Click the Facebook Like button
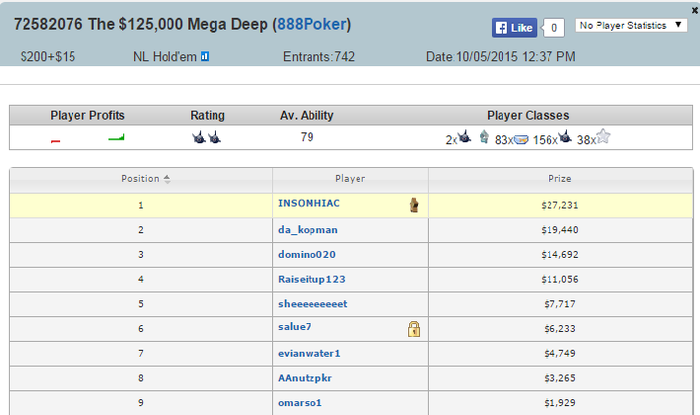Viewport: 700px width, 415px height. point(514,28)
